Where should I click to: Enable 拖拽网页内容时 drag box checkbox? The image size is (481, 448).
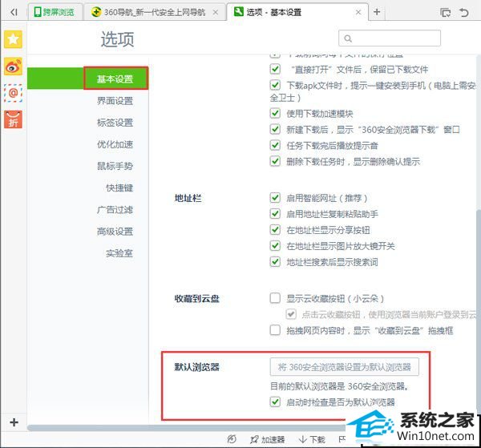pyautogui.click(x=275, y=330)
